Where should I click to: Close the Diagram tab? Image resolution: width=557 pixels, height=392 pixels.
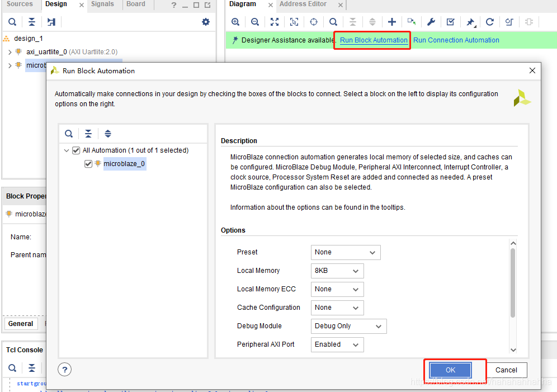click(x=271, y=5)
